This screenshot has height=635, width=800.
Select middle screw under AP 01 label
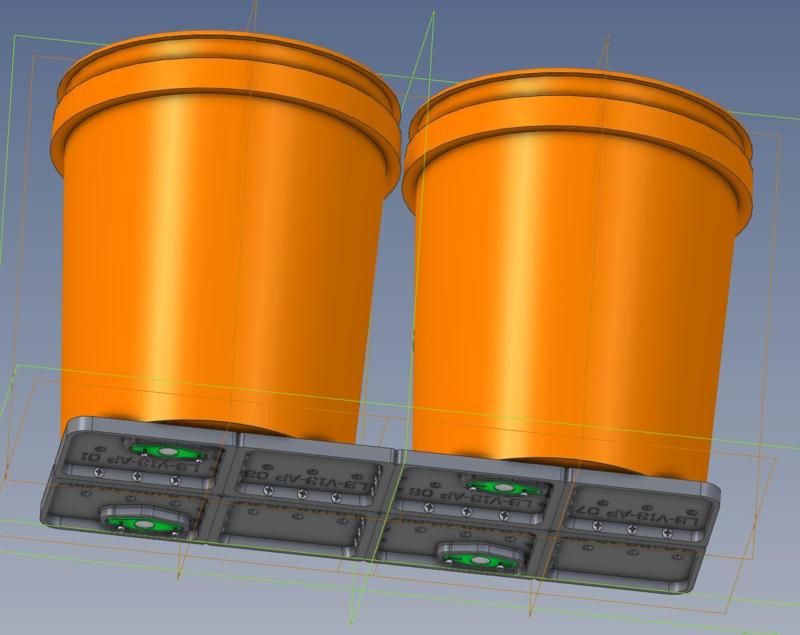(x=137, y=477)
